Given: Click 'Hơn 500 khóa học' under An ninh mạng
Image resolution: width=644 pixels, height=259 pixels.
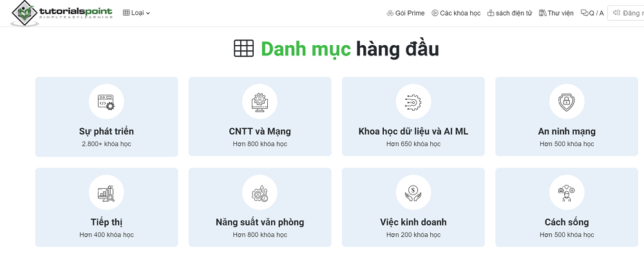Looking at the screenshot, I should click(567, 144).
